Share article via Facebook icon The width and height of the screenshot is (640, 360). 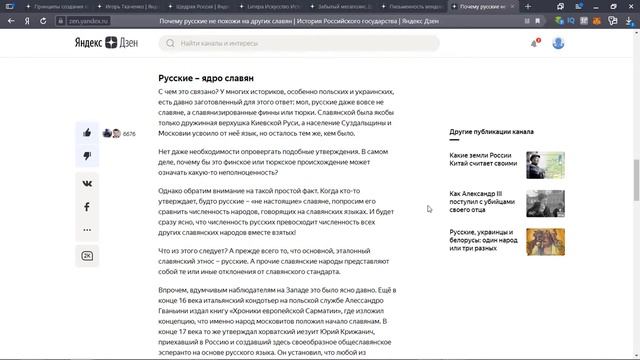click(x=87, y=207)
